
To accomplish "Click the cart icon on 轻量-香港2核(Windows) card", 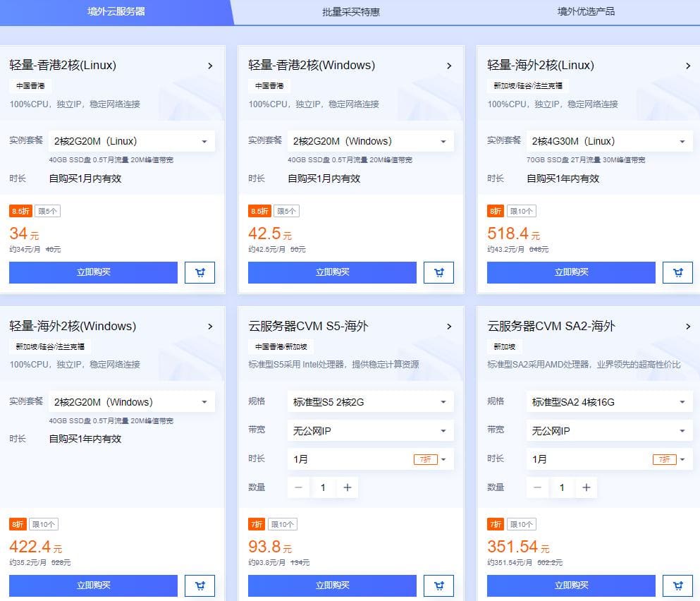I will click(438, 272).
